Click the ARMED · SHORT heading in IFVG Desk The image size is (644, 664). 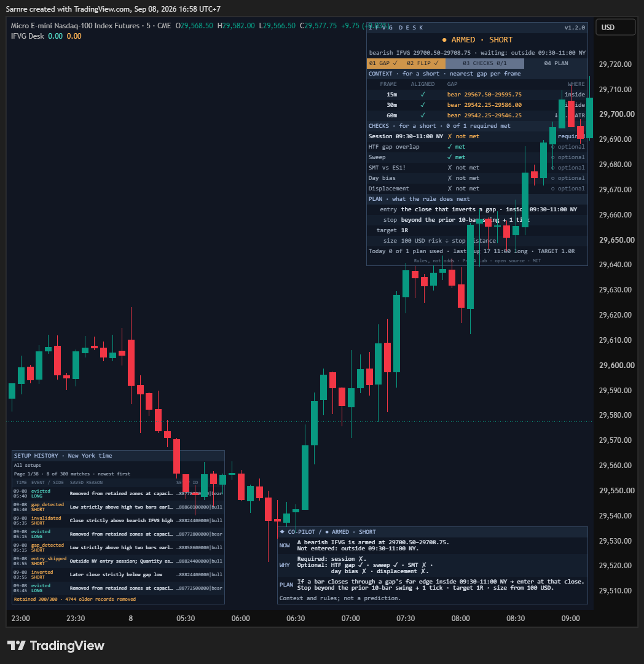tap(482, 40)
